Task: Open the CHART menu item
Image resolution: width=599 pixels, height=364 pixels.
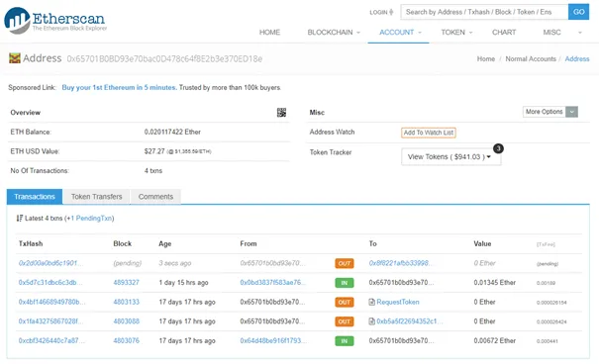Action: tap(504, 33)
